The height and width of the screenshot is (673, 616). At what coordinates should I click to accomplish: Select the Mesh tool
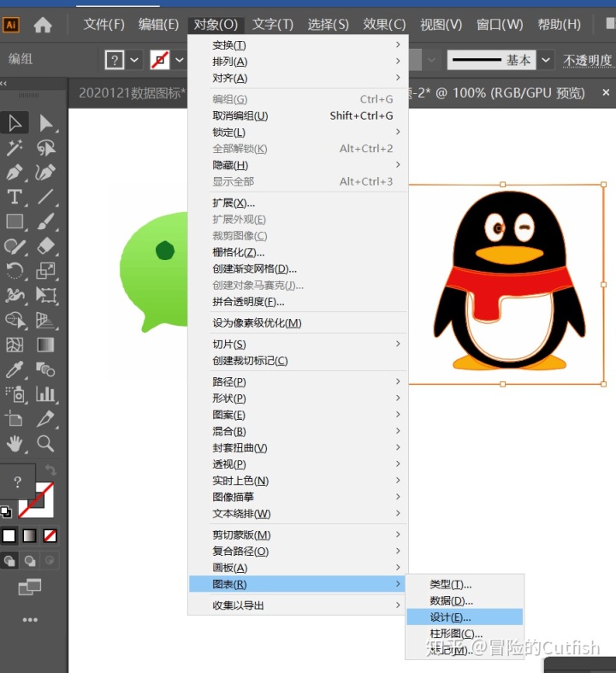click(15, 345)
